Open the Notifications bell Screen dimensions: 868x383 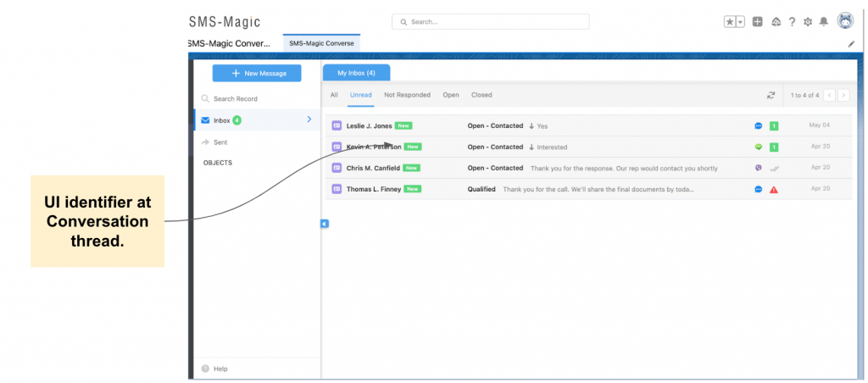[824, 21]
